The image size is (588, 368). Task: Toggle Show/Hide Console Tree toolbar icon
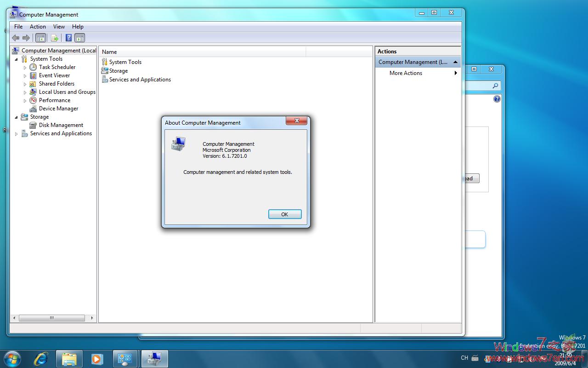coord(40,38)
